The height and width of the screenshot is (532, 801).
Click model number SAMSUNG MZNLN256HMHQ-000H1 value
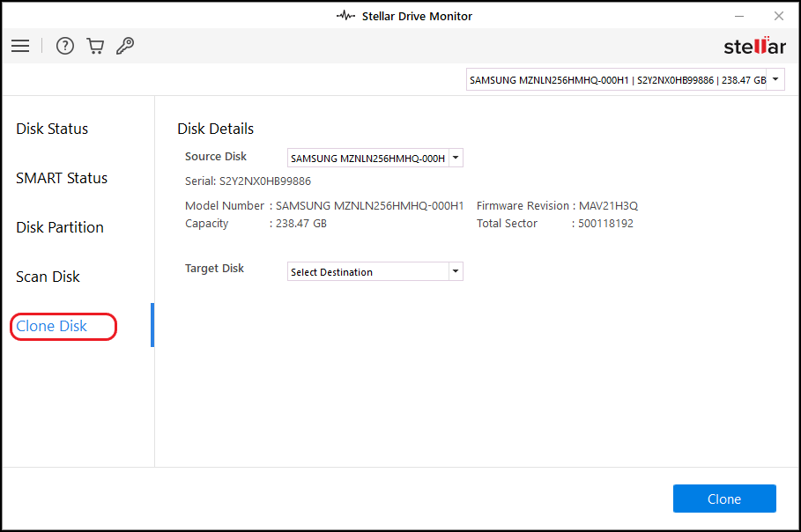370,206
